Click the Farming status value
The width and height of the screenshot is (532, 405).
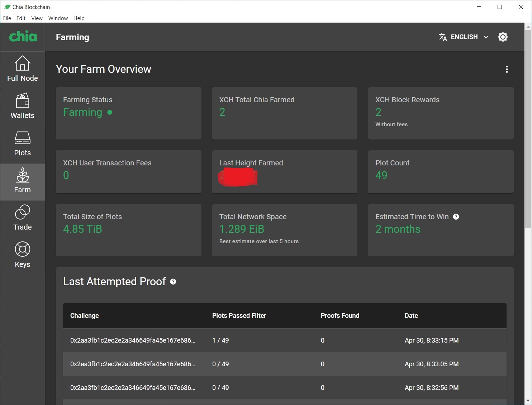point(83,112)
